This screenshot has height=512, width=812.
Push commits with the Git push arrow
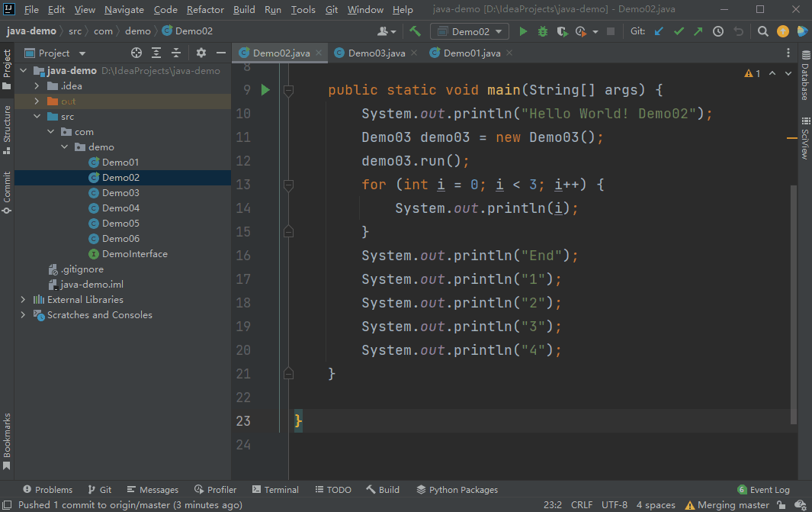[698, 31]
